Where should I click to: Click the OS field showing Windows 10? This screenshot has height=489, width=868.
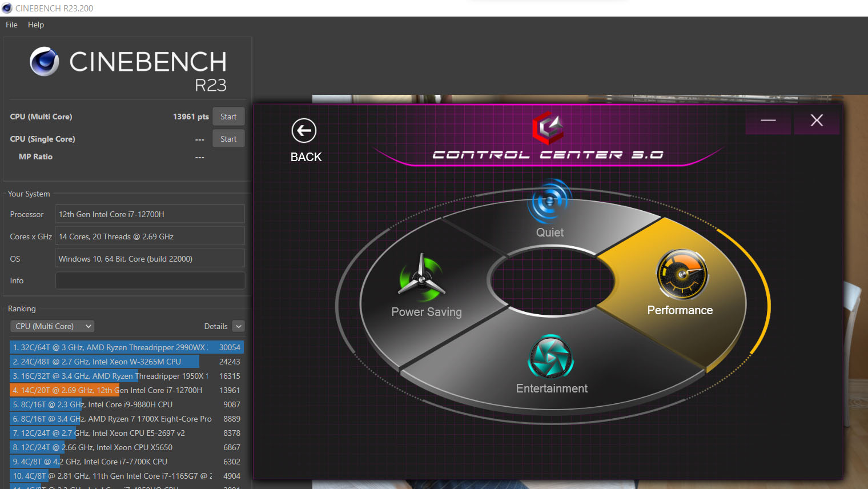[150, 259]
